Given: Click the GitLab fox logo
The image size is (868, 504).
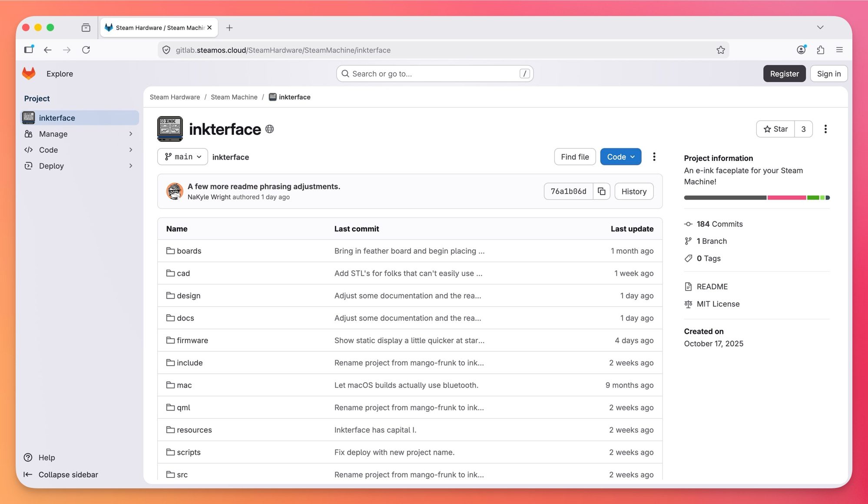Looking at the screenshot, I should click(29, 73).
